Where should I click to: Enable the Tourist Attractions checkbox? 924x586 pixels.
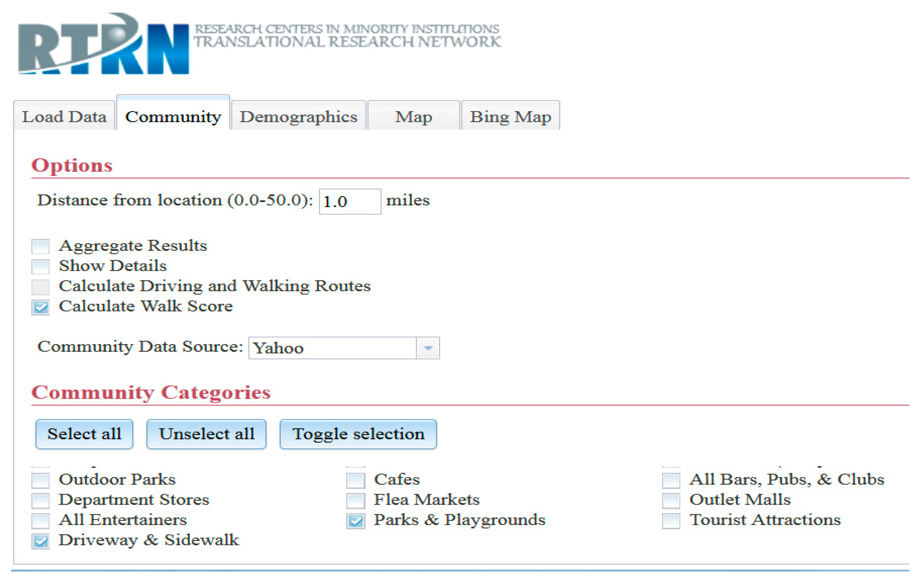pyautogui.click(x=671, y=521)
